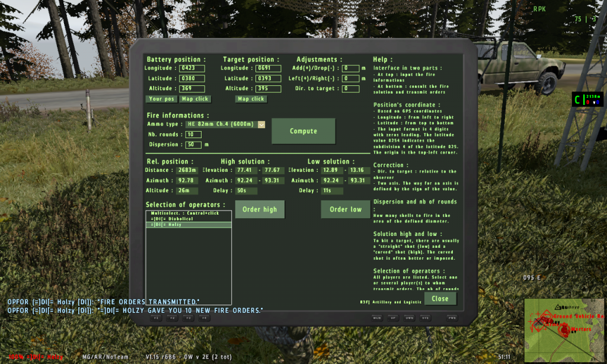Edit the Target Longitude field 0691
Screen dimensions: 607x364
coord(269,68)
